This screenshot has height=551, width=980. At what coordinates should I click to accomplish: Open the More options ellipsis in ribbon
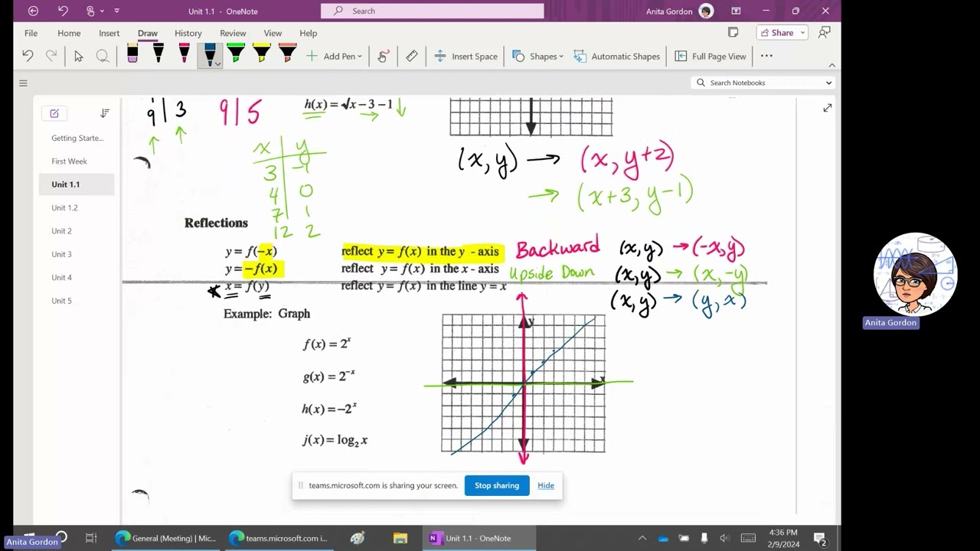766,56
